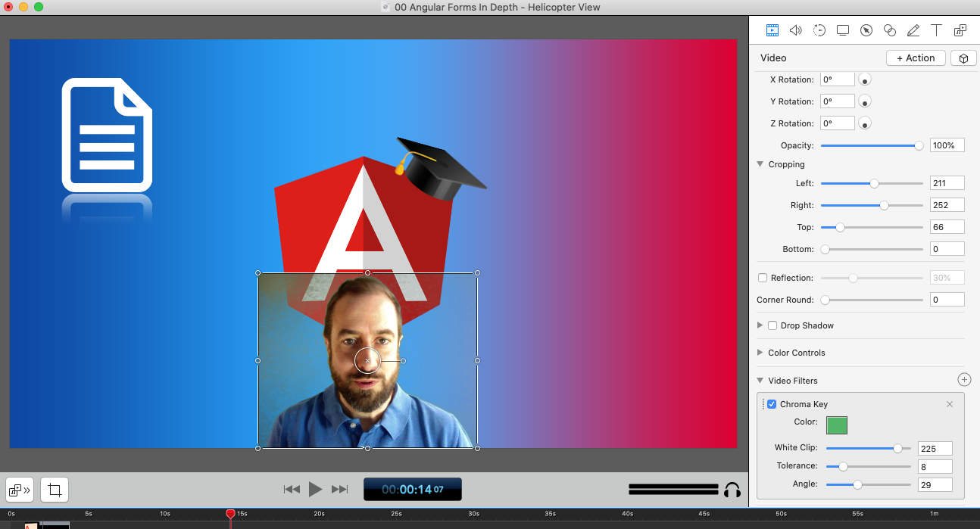
Task: Enable the Reflection checkbox
Action: pyautogui.click(x=763, y=278)
